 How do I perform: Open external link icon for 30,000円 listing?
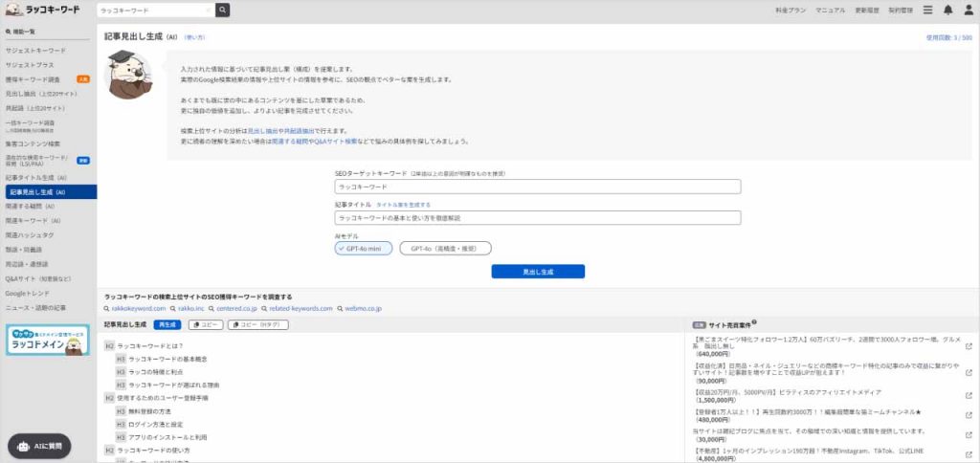[x=969, y=434]
